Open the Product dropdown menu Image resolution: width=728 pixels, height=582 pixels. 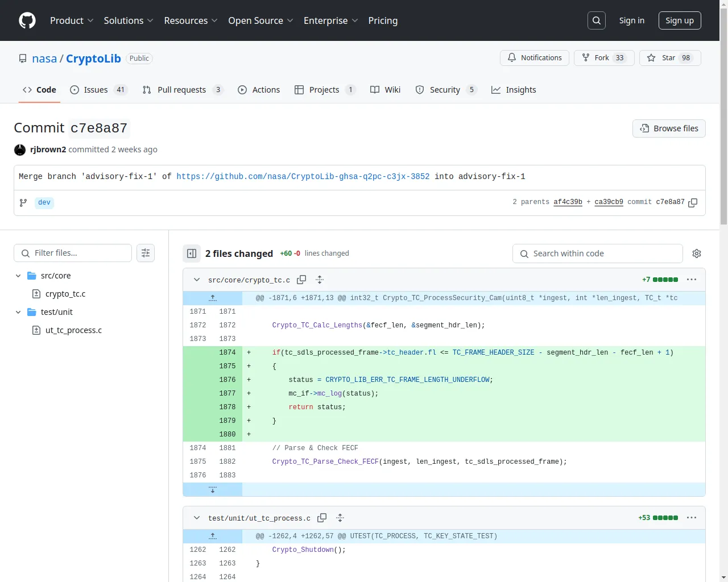coord(72,20)
